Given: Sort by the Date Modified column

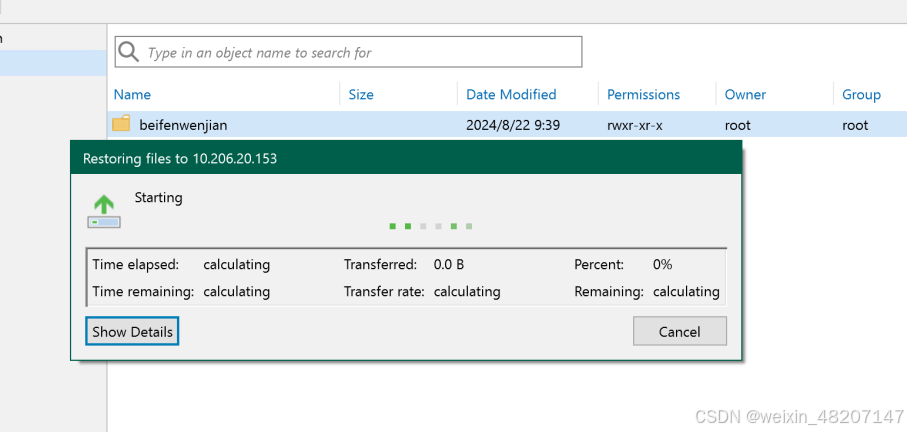Looking at the screenshot, I should coord(511,94).
